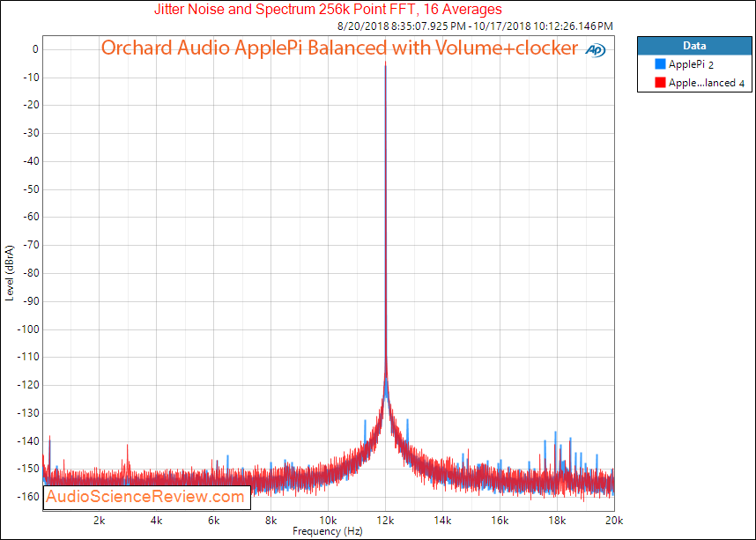
Task: Click the 18k frequency tick label
Action: (x=557, y=521)
